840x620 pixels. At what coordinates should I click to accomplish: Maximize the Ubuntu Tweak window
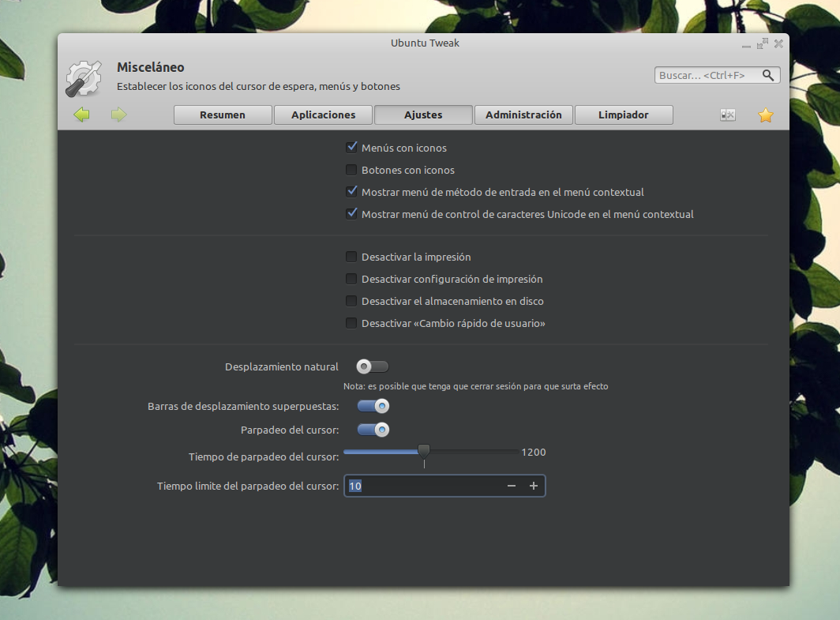pyautogui.click(x=763, y=43)
